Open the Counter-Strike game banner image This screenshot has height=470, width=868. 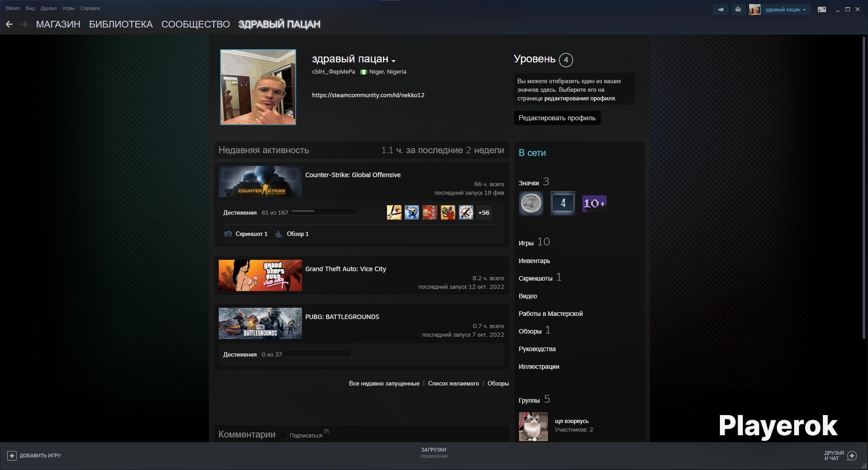[x=260, y=181]
